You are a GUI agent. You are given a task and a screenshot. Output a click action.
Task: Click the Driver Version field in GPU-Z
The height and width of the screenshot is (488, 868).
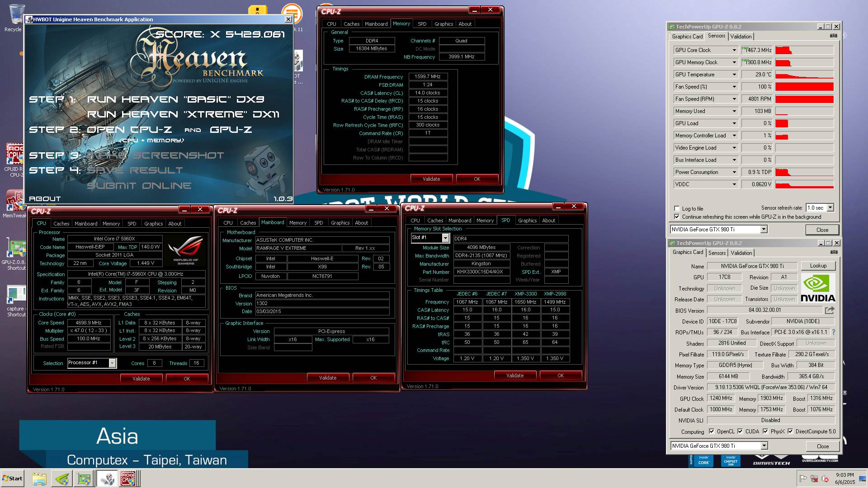pos(771,387)
